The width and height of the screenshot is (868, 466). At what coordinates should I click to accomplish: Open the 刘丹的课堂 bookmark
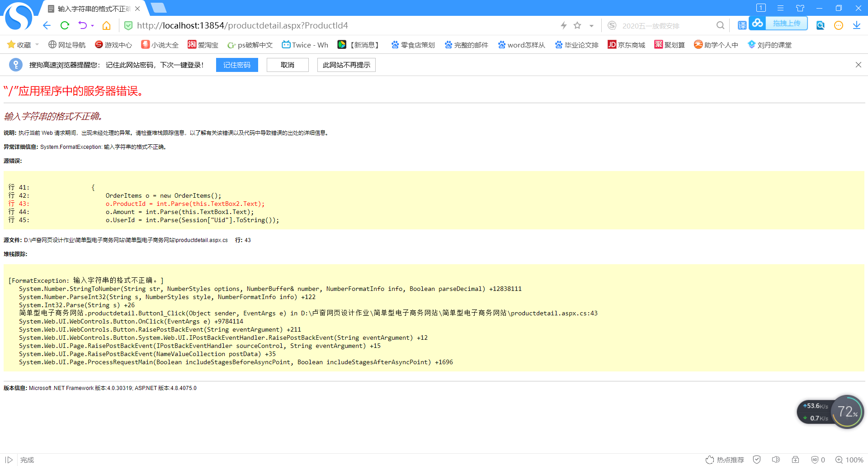click(x=769, y=45)
